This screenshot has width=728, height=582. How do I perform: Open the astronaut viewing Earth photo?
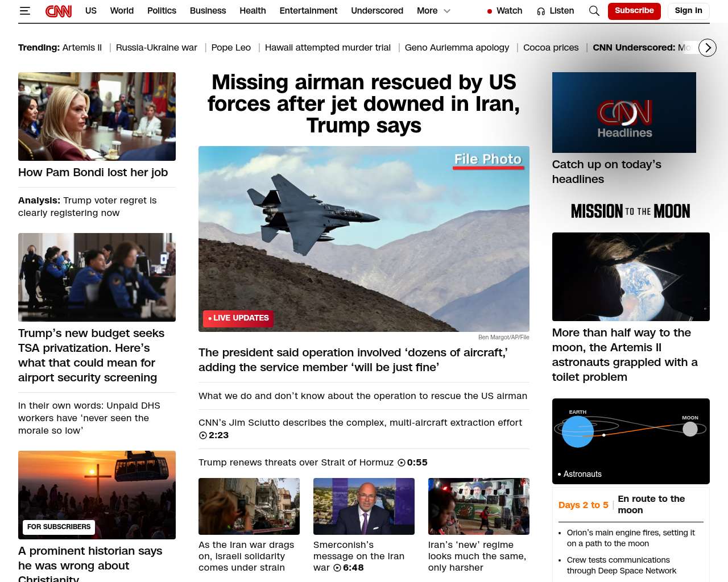pos(631,277)
